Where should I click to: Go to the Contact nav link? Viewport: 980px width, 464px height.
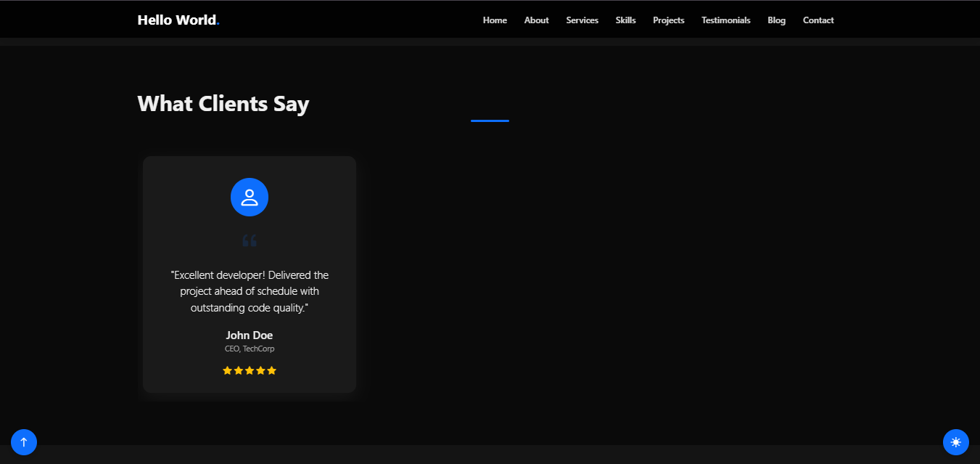click(818, 20)
